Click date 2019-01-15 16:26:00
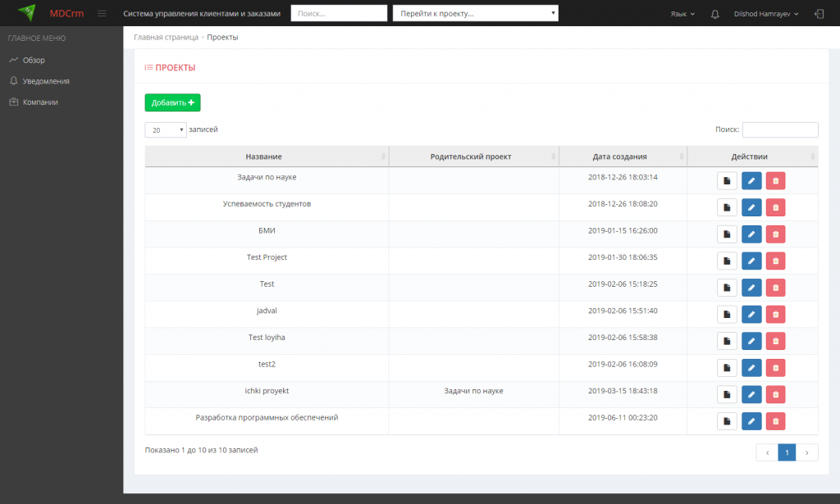The image size is (840, 504). tap(623, 230)
